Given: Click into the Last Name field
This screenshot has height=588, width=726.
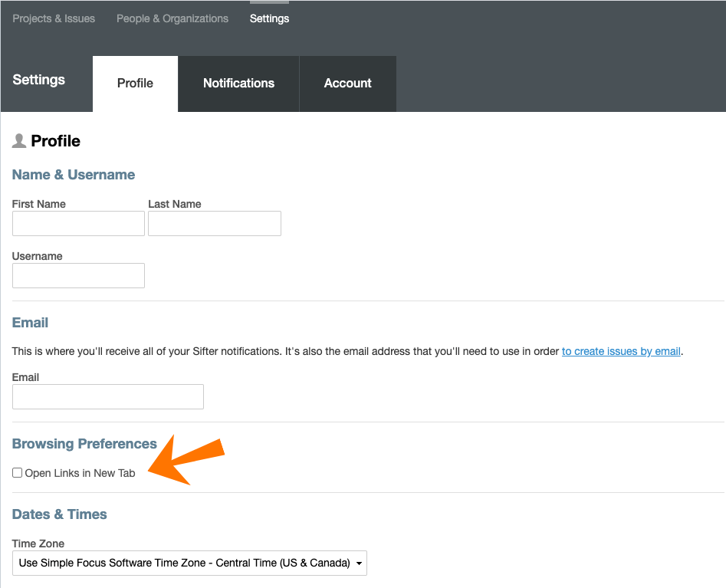Looking at the screenshot, I should click(x=214, y=224).
